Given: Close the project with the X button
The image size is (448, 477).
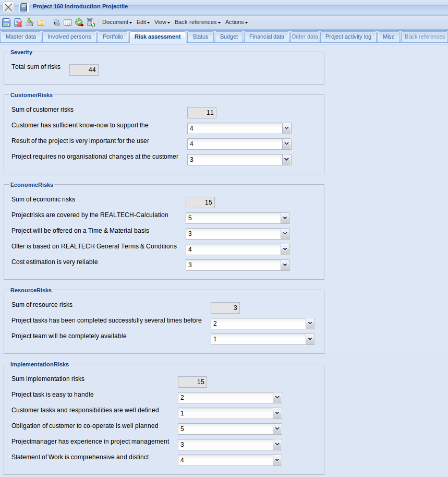Looking at the screenshot, I should [x=8, y=7].
